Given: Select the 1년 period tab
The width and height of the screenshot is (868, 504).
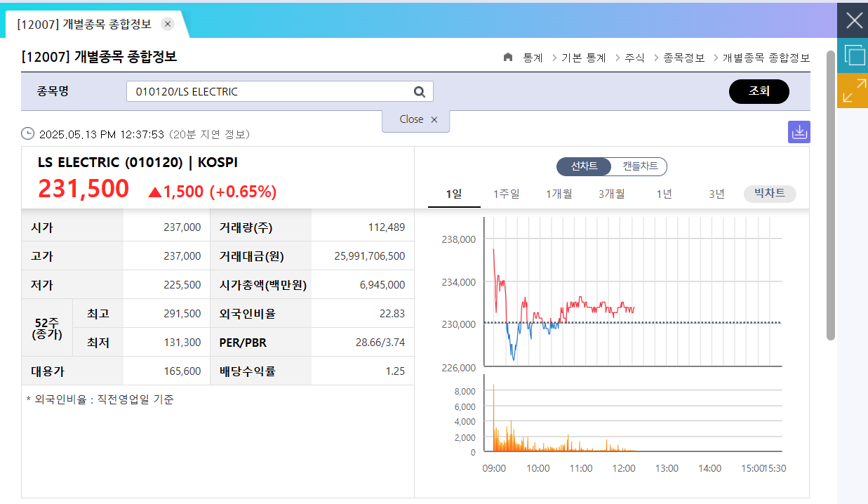Looking at the screenshot, I should pyautogui.click(x=663, y=194).
